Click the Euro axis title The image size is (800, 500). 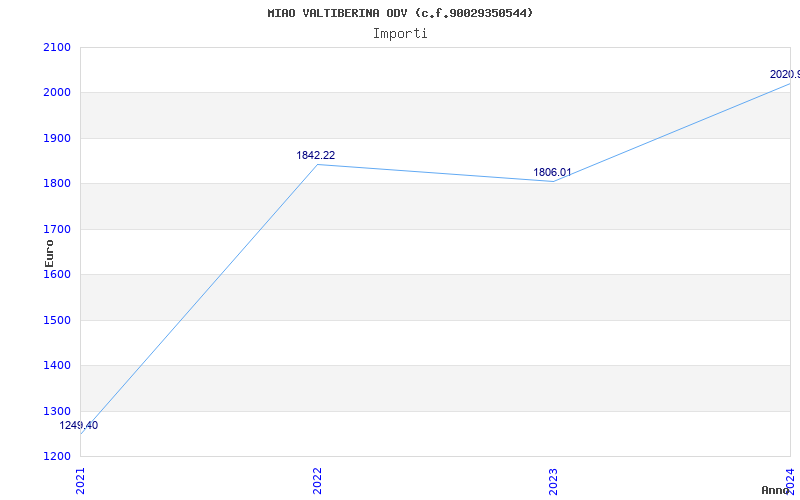(x=49, y=254)
